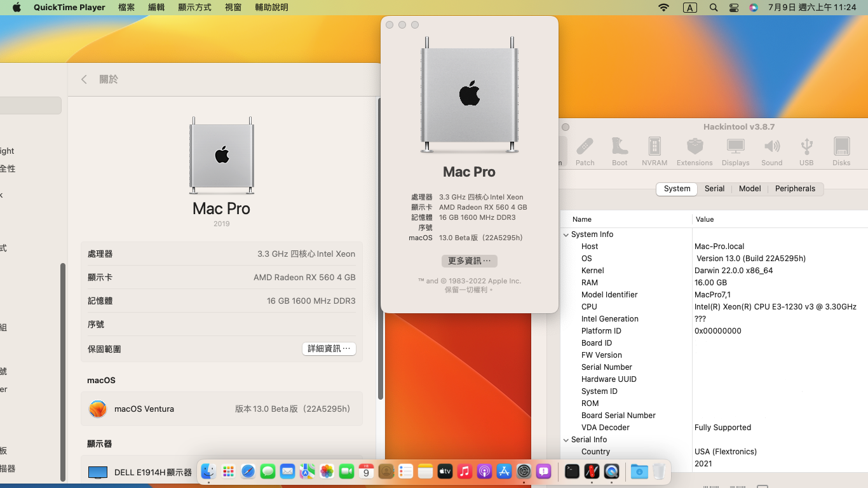This screenshot has height=488, width=868.
Task: Open the 檔案 menu
Action: (126, 8)
